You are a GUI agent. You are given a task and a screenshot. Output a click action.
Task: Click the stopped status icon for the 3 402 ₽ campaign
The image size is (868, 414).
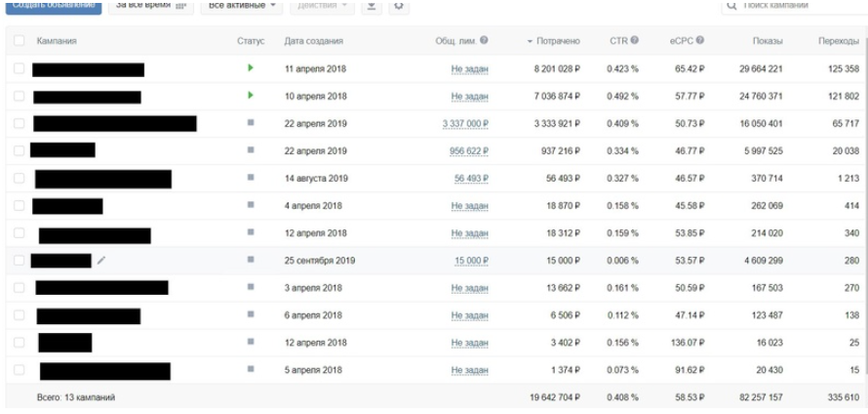pos(251,342)
